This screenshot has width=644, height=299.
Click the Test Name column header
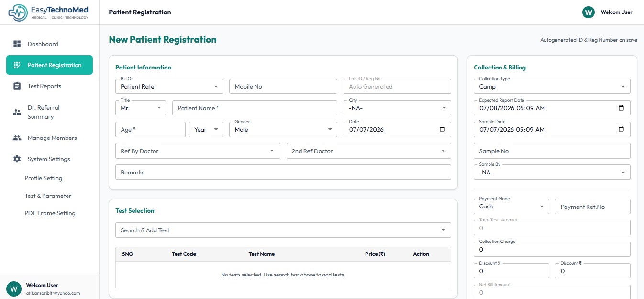coord(262,254)
